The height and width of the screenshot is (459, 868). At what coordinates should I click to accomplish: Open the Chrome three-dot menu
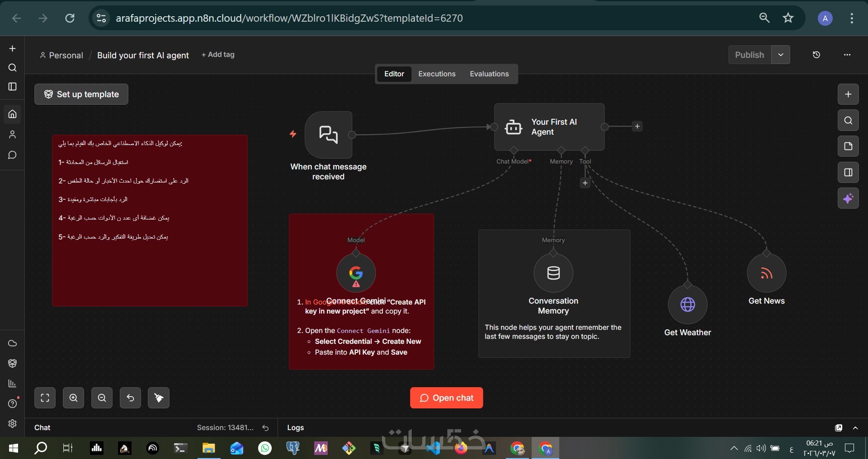[852, 18]
